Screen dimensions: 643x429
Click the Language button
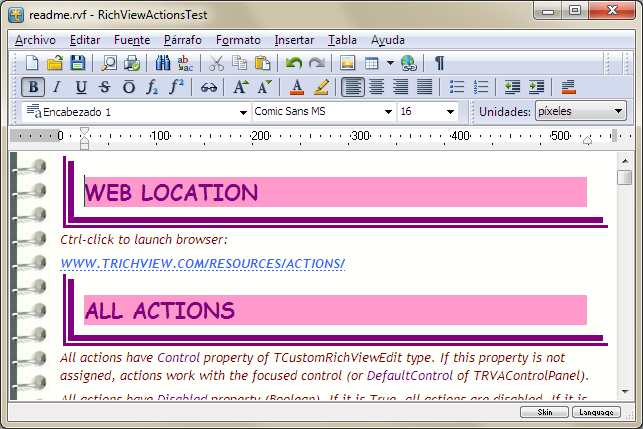pyautogui.click(x=597, y=411)
